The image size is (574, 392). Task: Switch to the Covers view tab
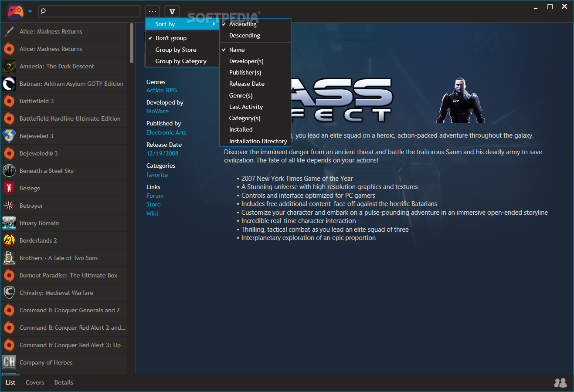35,382
